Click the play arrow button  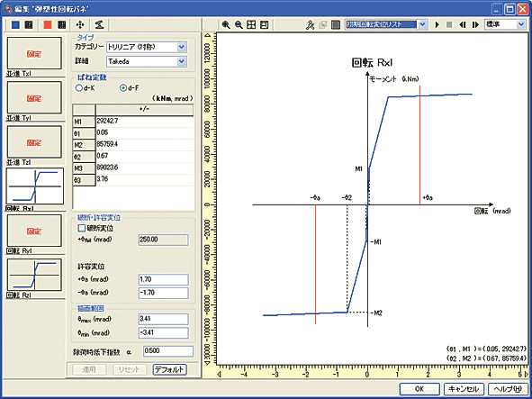437,25
